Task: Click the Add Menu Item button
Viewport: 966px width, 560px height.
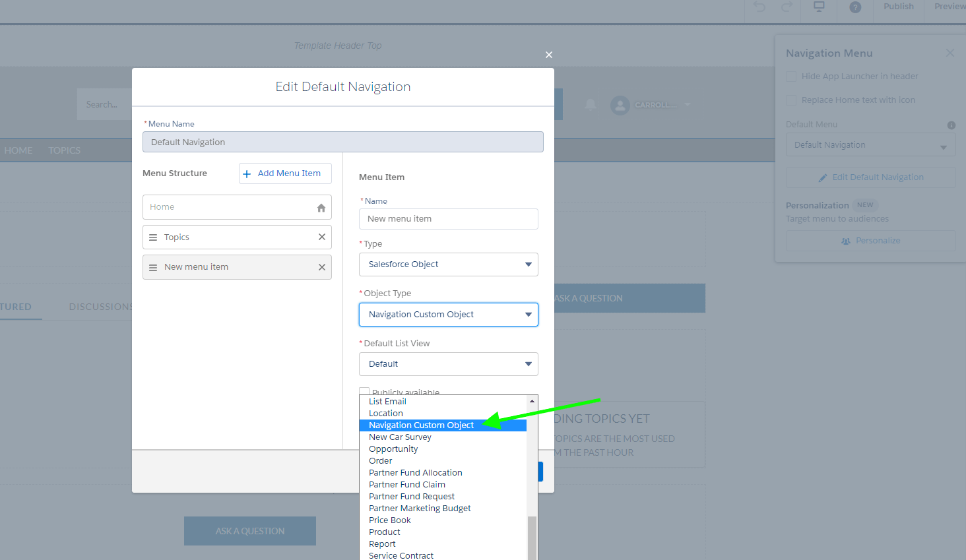Action: (x=284, y=173)
